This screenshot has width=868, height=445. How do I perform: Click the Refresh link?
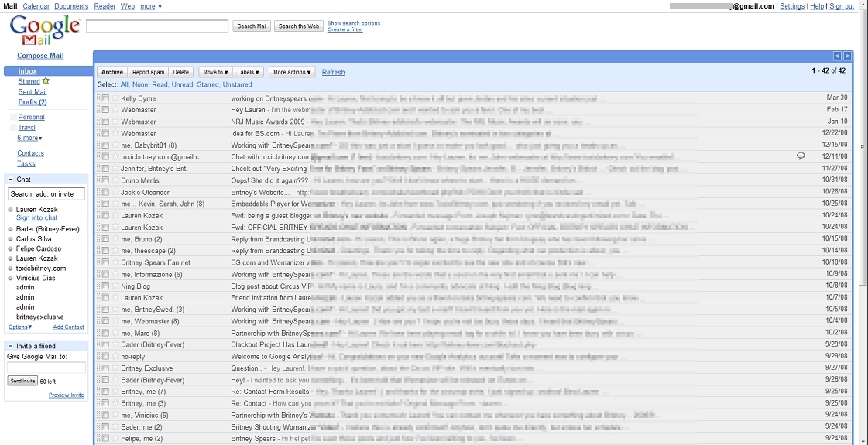[x=333, y=72]
